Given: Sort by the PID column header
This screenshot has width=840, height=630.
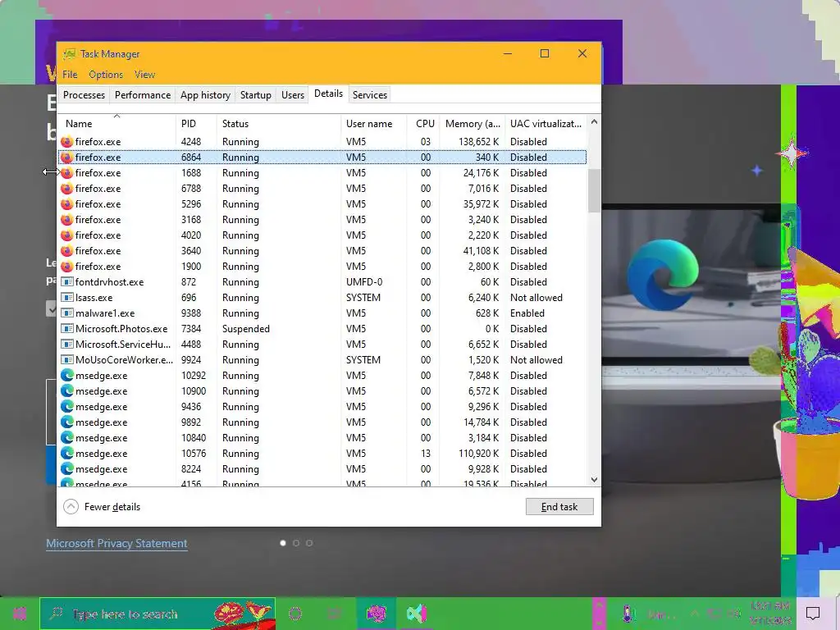Looking at the screenshot, I should tap(196, 124).
